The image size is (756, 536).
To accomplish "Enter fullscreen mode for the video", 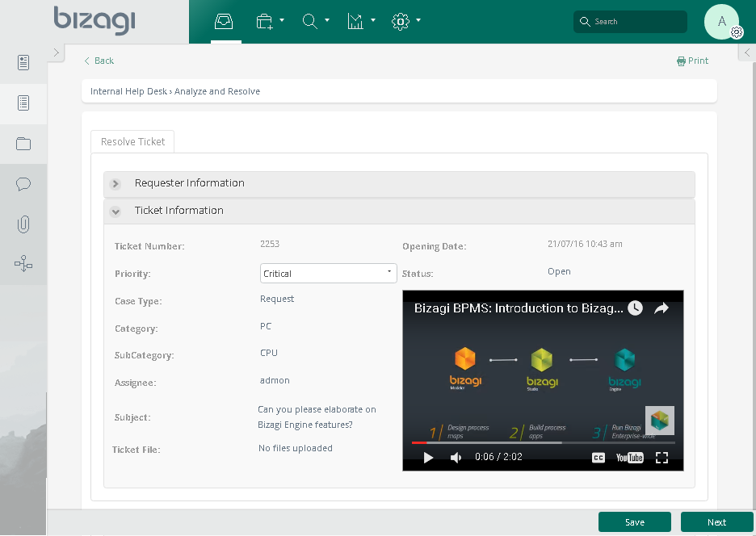I will pos(662,458).
